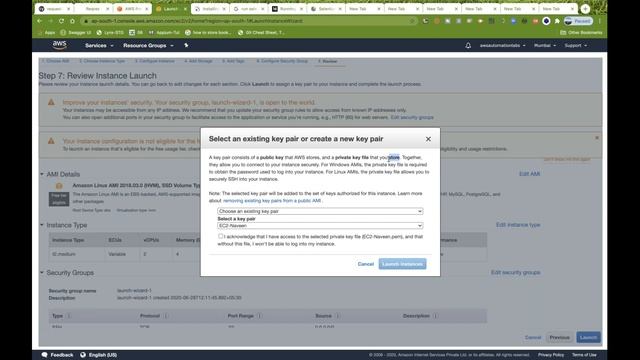Open the Choose an existing key pair dropdown
This screenshot has width=640, height=360.
[320, 211]
